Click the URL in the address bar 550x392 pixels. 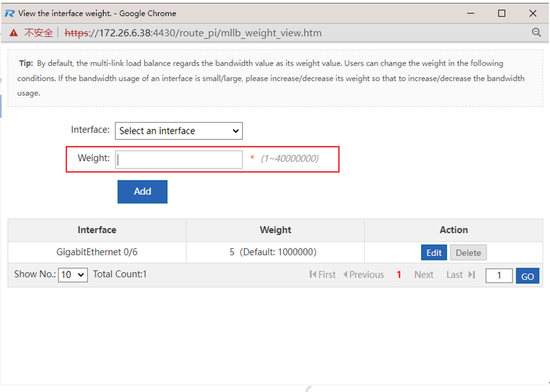pyautogui.click(x=193, y=33)
